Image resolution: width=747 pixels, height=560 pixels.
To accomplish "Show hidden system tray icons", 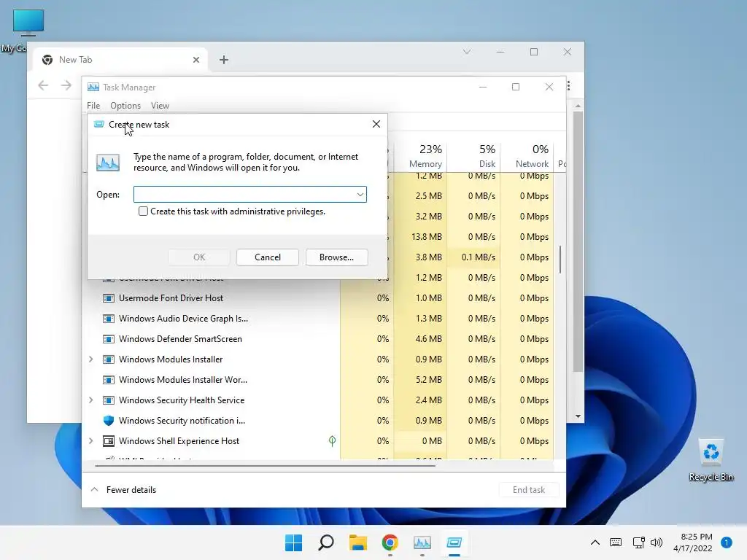I will click(595, 542).
